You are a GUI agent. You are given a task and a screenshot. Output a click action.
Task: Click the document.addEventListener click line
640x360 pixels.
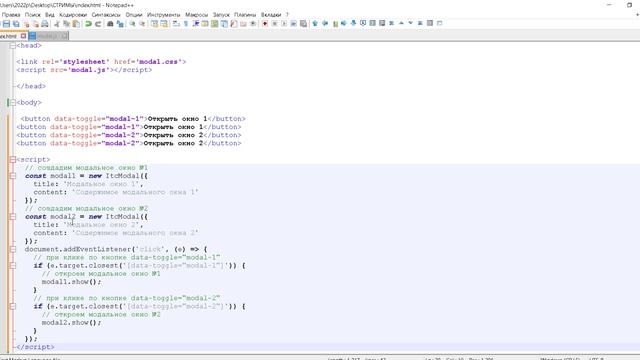(116, 249)
